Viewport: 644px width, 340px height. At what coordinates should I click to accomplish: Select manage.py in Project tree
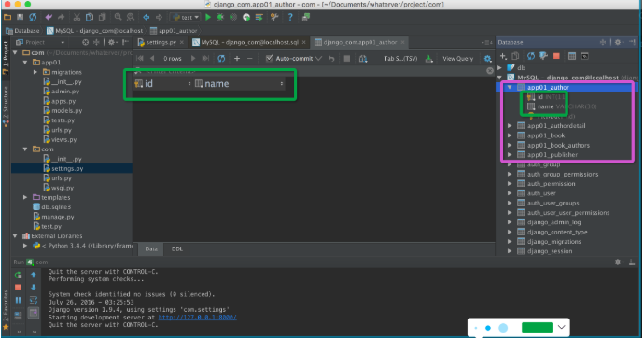(x=58, y=217)
